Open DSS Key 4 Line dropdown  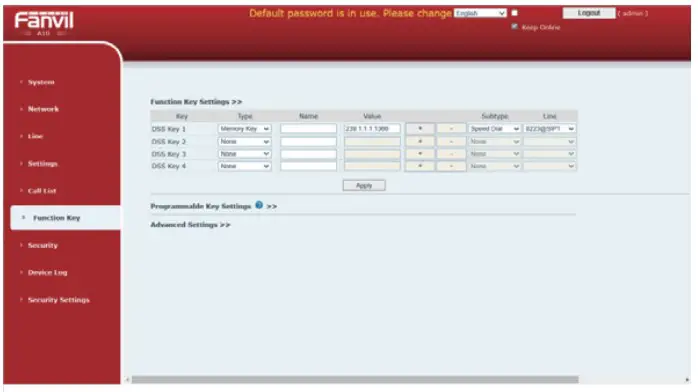(549, 166)
